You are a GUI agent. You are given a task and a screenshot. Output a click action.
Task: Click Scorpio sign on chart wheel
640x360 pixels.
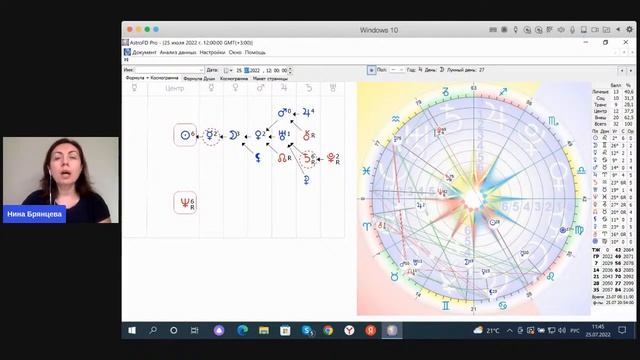click(553, 121)
